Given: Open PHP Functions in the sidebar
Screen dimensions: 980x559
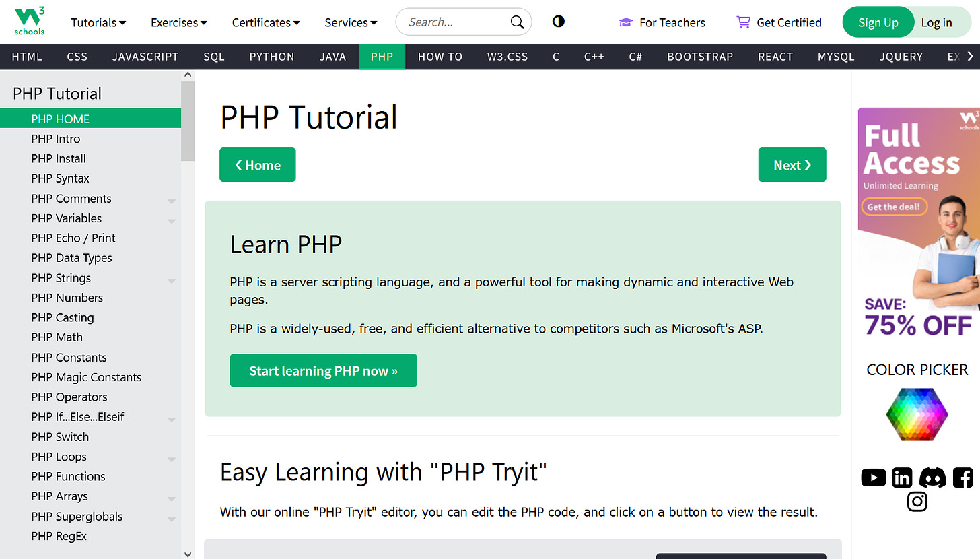Looking at the screenshot, I should tap(90, 476).
